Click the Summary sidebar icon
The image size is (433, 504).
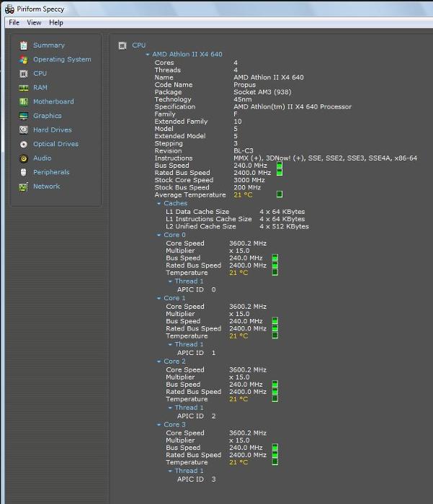pos(24,45)
